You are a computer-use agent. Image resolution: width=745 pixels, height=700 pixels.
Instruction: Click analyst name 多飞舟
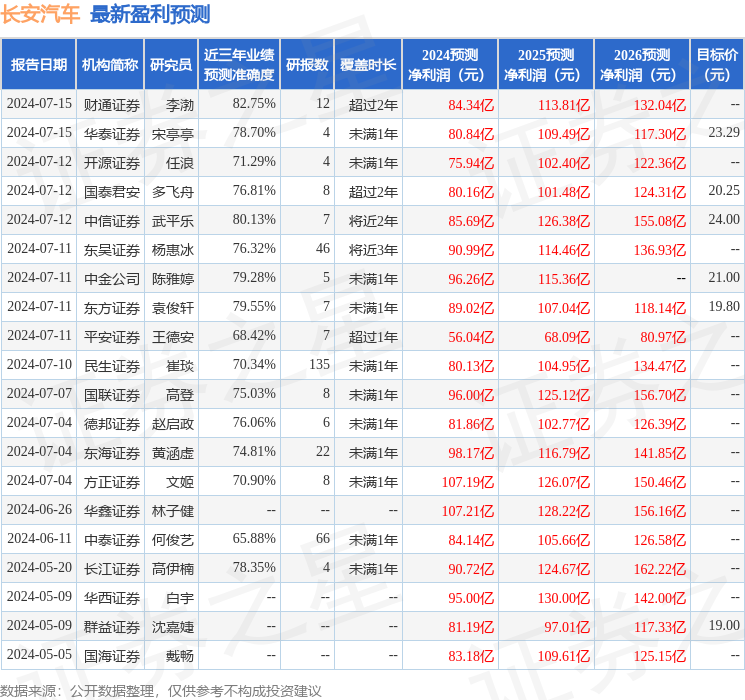(173, 192)
